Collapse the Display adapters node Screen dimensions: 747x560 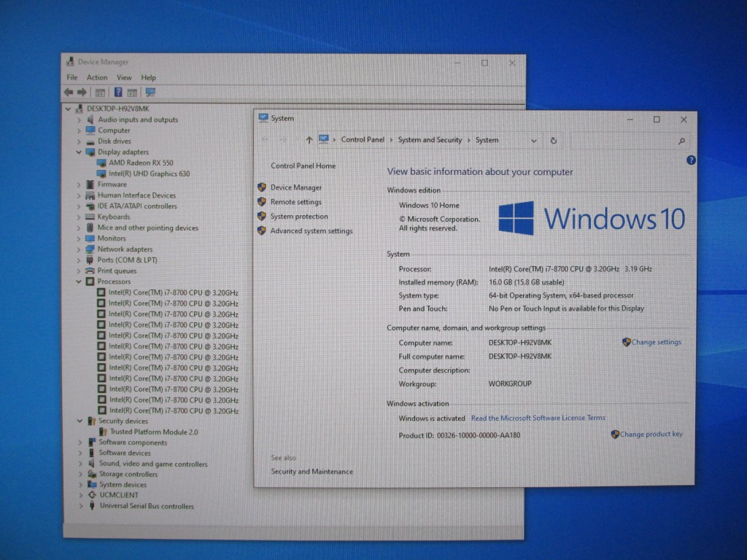tap(79, 152)
